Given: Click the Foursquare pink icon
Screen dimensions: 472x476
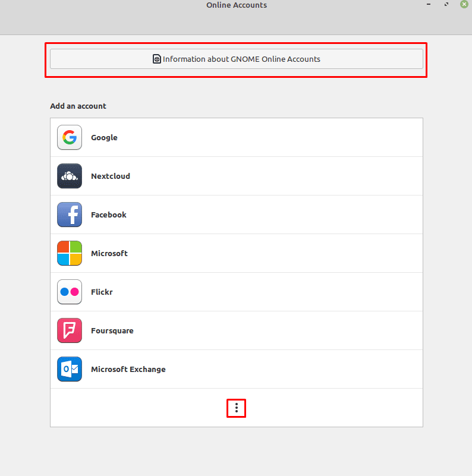Looking at the screenshot, I should (70, 330).
